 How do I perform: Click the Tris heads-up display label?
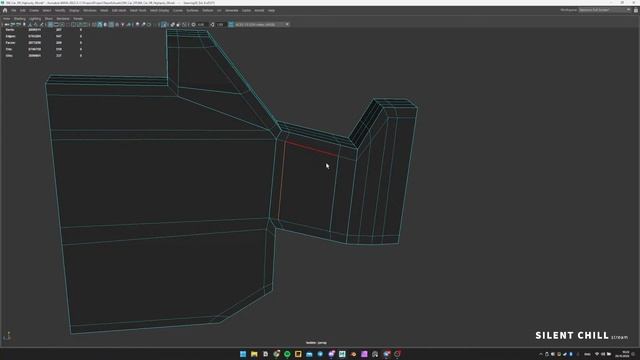coord(9,49)
